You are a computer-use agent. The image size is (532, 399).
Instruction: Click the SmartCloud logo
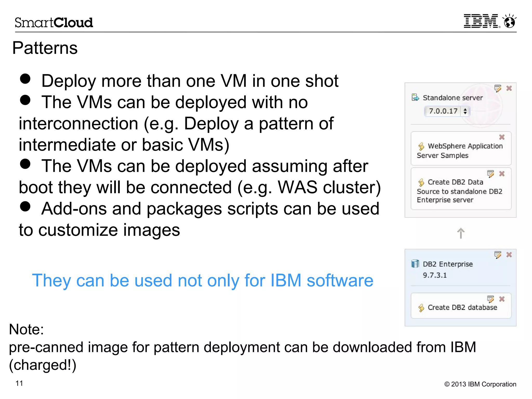pyautogui.click(x=54, y=23)
